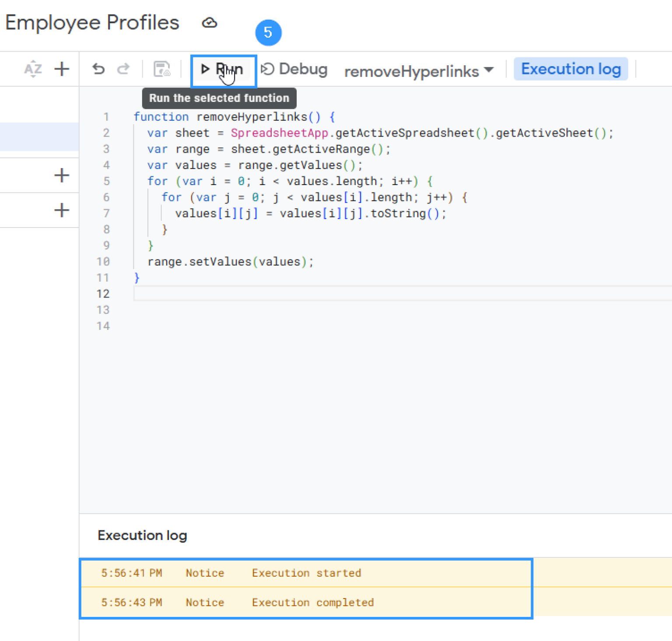The width and height of the screenshot is (672, 641).
Task: Undo the last code edit
Action: [99, 69]
